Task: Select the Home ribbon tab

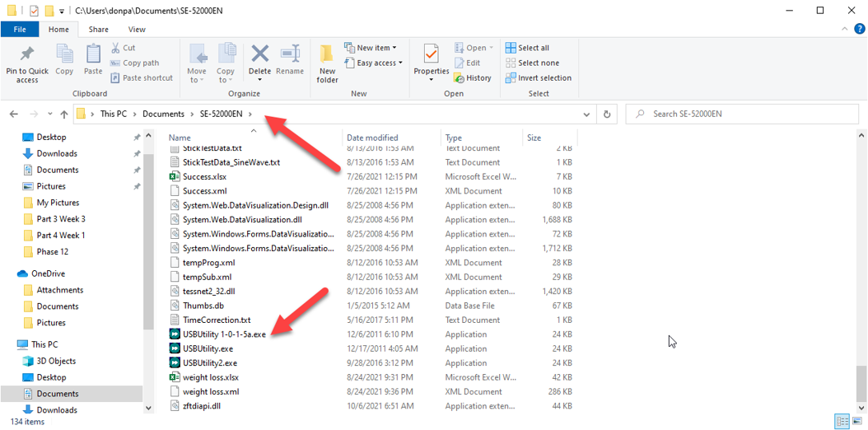Action: [58, 30]
